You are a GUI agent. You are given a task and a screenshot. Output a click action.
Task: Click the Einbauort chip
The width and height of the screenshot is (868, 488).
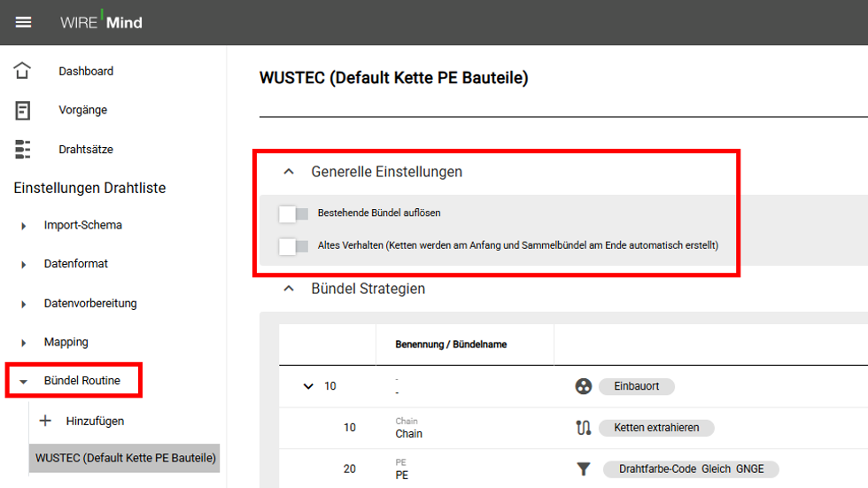point(637,386)
